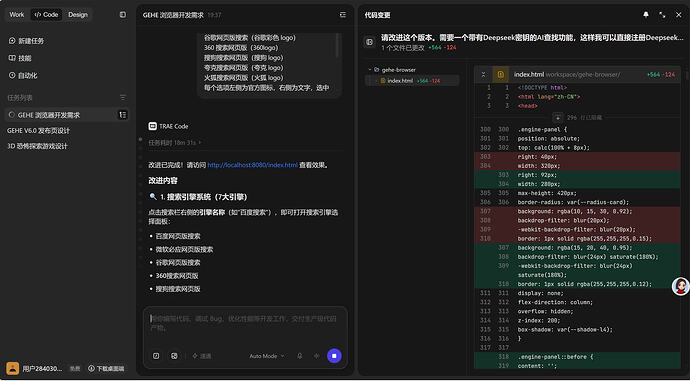Image resolution: width=690 pixels, height=381 pixels.
Task: Open the 3D 恐怖探索游戏设计 task
Action: click(37, 146)
